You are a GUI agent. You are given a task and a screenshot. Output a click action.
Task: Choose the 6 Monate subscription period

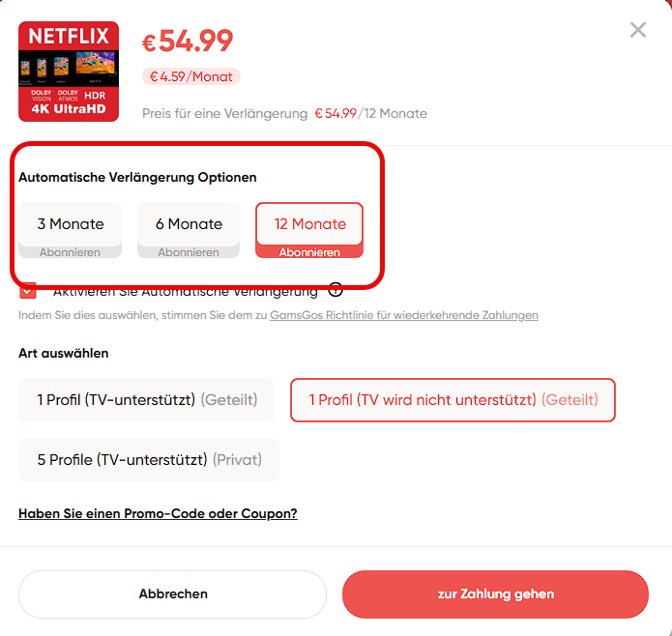click(189, 224)
